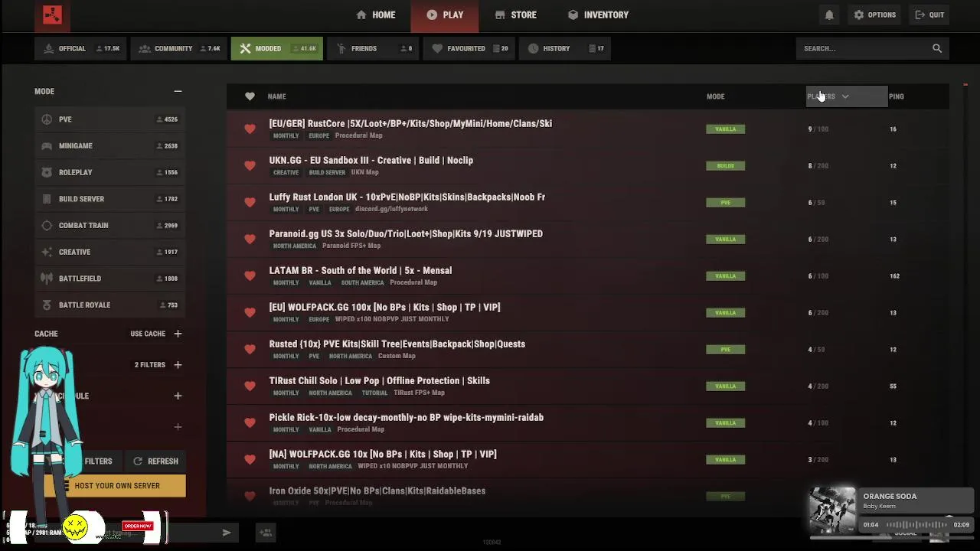Select the Creative mode filter
Screen dimensions: 980x551
[109, 252]
